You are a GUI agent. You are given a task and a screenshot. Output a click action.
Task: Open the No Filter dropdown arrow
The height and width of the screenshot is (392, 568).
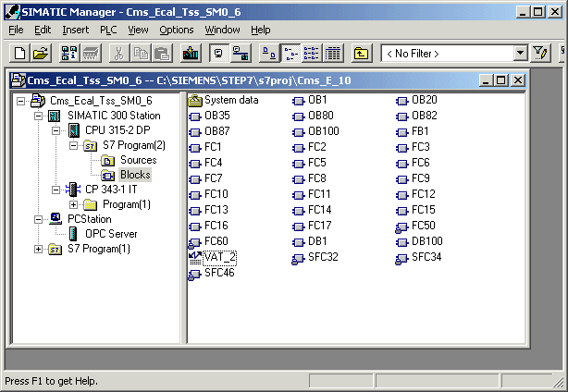click(x=520, y=54)
